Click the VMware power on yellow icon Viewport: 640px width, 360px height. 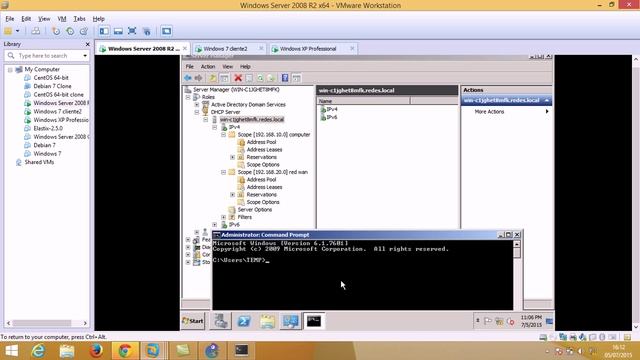[x=8, y=31]
